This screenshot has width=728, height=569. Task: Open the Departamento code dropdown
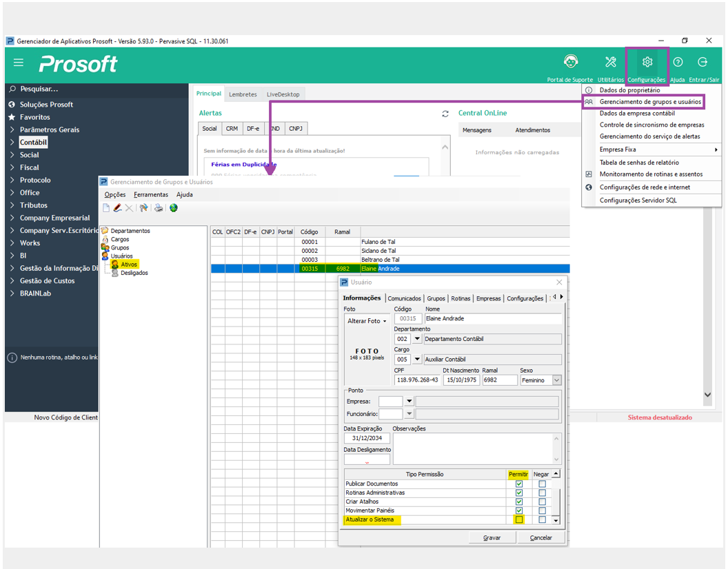coord(417,339)
